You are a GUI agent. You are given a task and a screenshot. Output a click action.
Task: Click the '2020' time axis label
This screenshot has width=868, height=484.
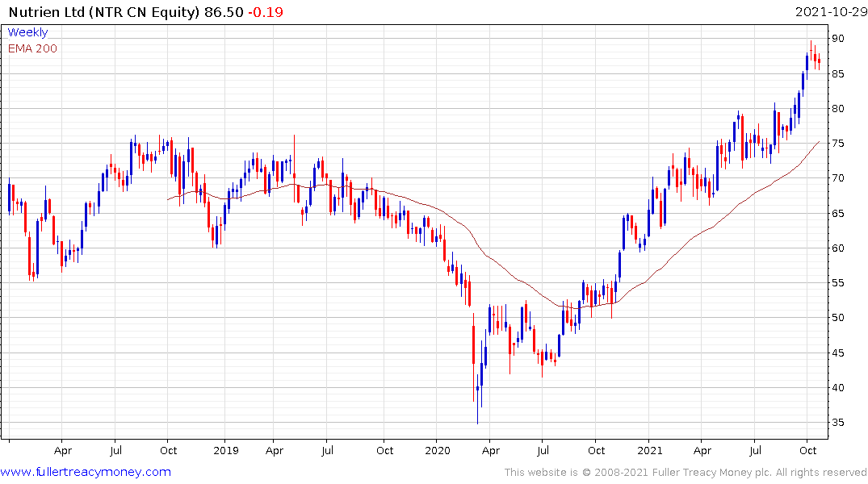click(438, 450)
